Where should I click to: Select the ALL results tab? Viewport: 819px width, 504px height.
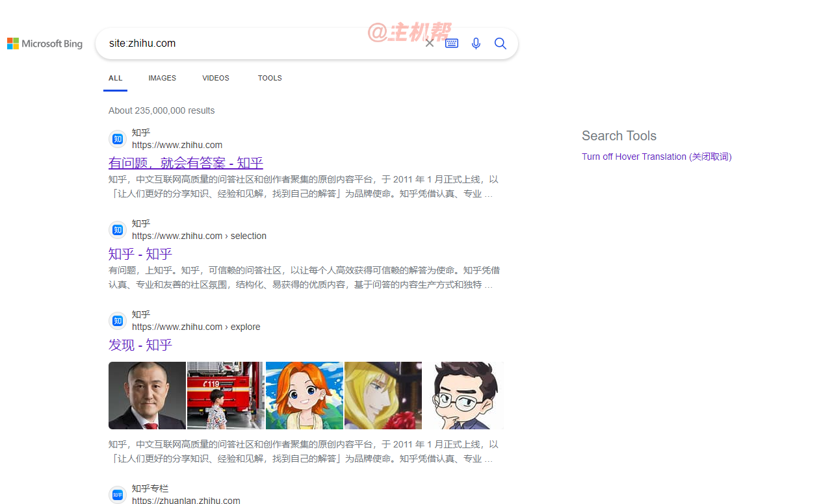[116, 78]
